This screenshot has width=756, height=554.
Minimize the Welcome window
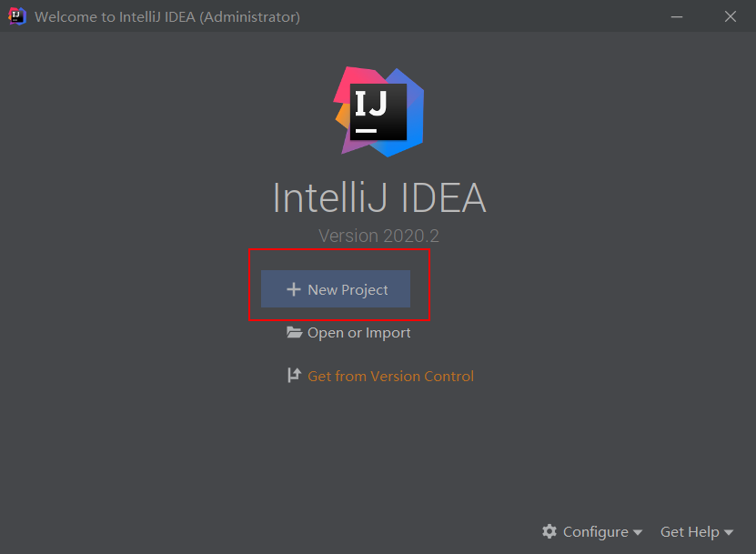(x=677, y=16)
